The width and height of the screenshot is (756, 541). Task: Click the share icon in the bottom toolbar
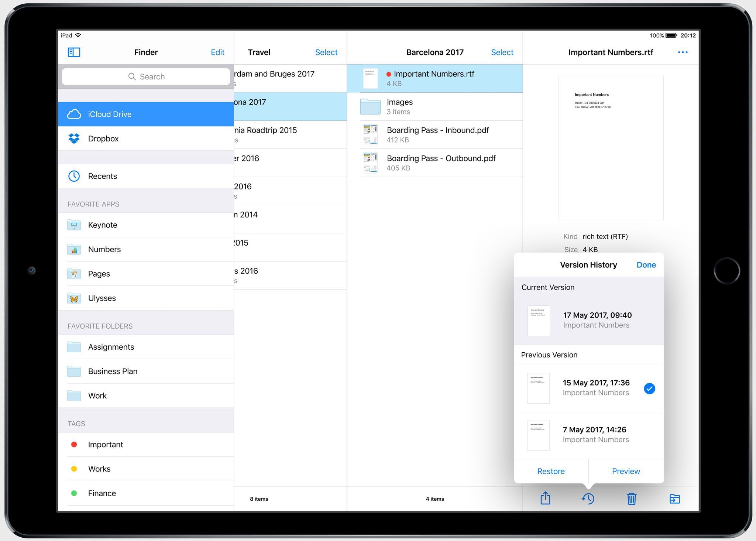click(x=545, y=499)
